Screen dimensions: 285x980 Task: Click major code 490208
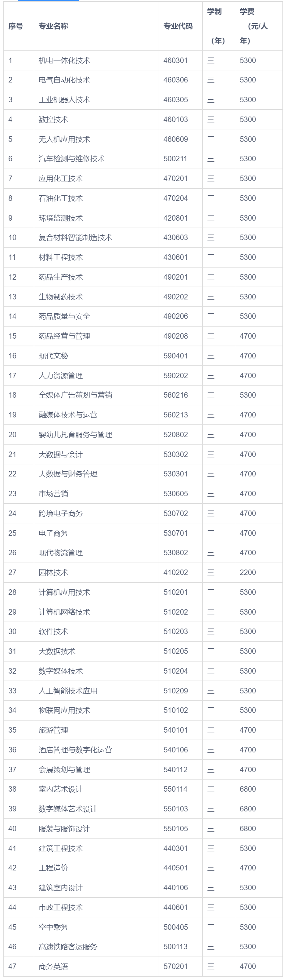pos(176,336)
